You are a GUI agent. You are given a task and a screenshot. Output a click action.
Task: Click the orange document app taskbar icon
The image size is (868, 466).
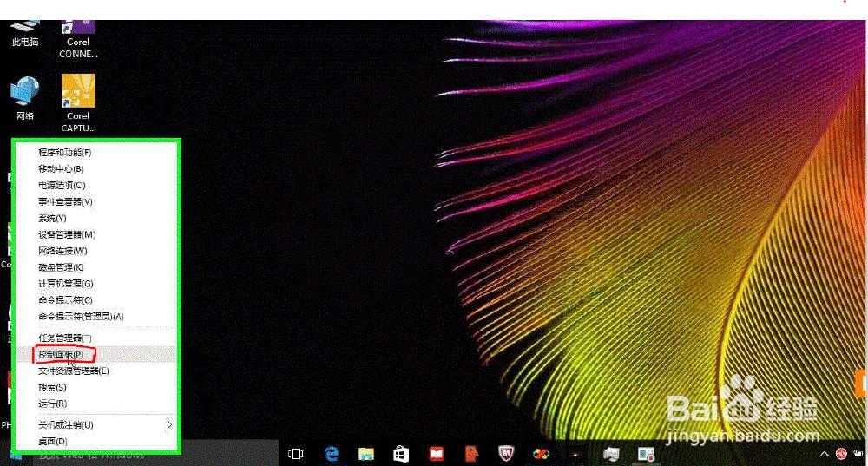click(471, 454)
